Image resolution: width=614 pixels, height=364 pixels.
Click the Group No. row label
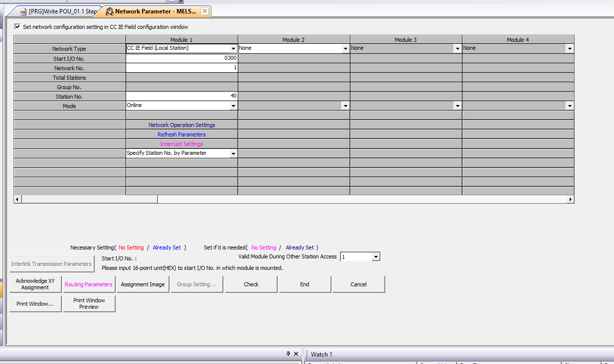[x=69, y=87]
